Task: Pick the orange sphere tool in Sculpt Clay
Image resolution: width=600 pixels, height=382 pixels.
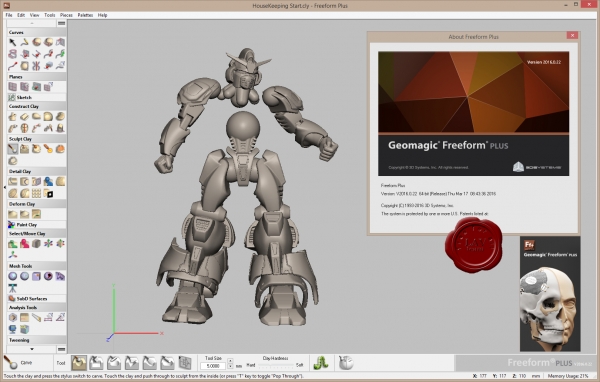Action: 60,149
